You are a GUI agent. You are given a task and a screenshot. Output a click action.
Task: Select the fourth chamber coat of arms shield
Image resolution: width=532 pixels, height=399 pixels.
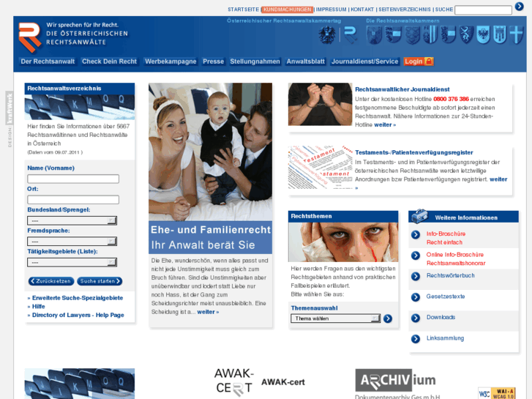pos(430,35)
